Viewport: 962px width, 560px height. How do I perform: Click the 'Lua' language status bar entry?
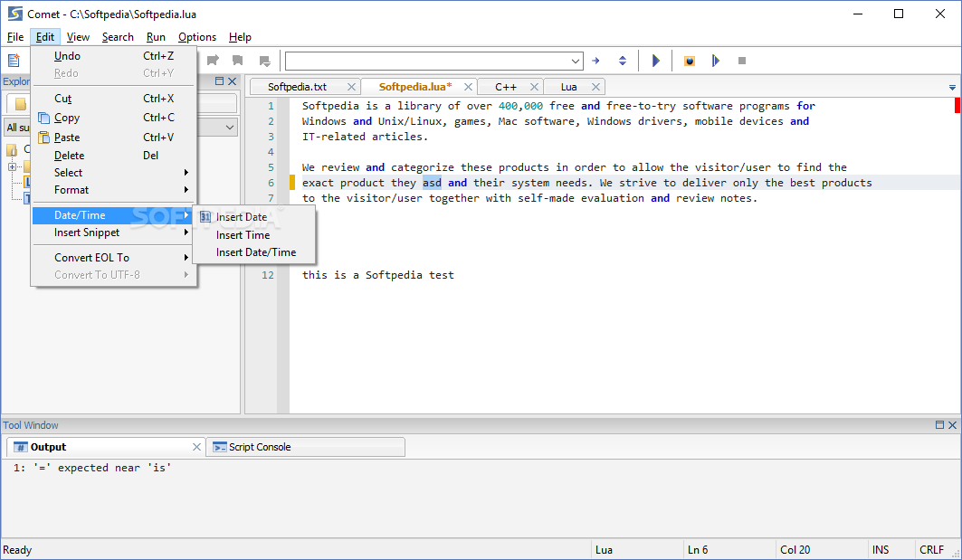pos(604,549)
